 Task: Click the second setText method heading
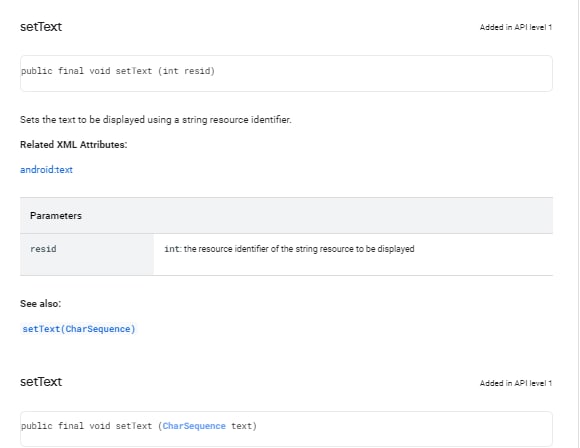[x=41, y=382]
